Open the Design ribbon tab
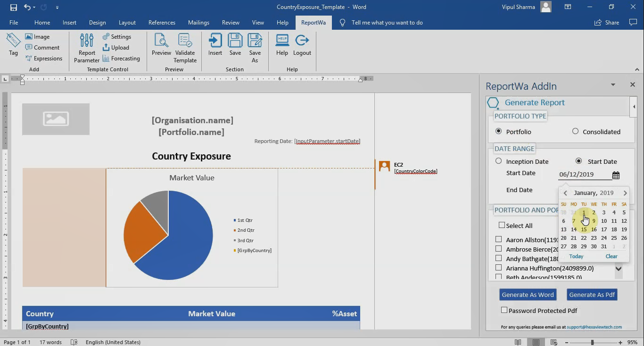The width and height of the screenshot is (644, 346). (97, 22)
